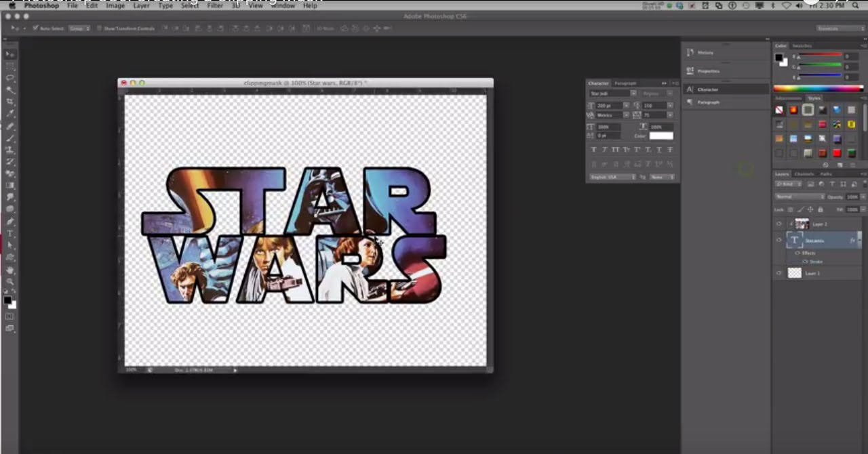868x454 pixels.
Task: Click the Strikethrough style button
Action: pyautogui.click(x=669, y=150)
